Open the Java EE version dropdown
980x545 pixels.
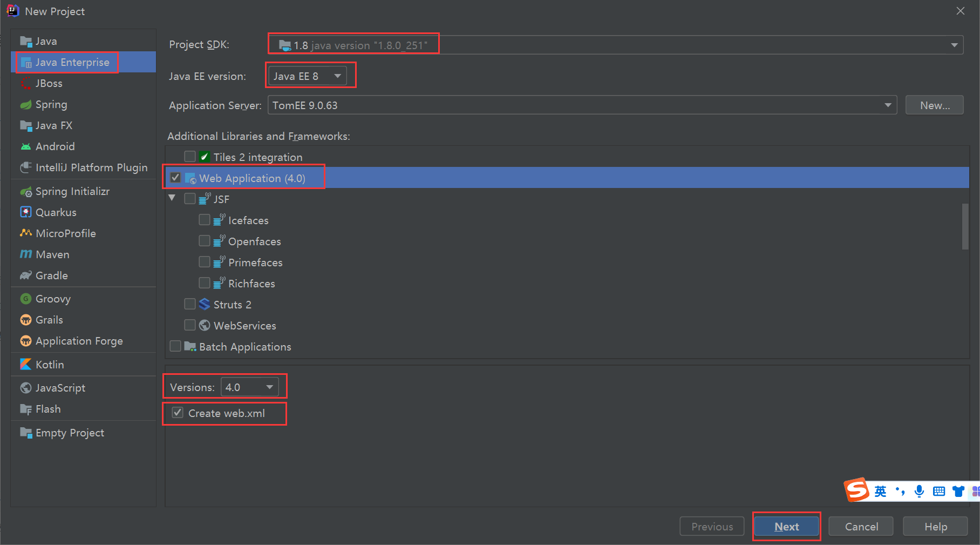click(x=308, y=76)
